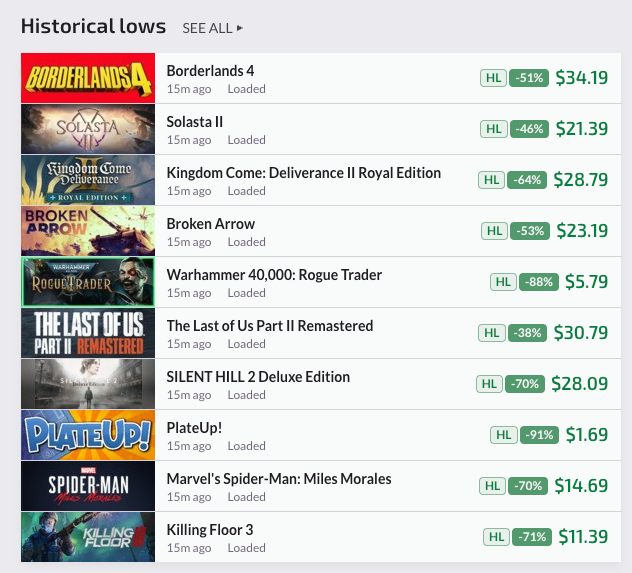Click Loaded store label under Killing Floor 3
Image resolution: width=632 pixels, height=573 pixels.
tap(246, 548)
